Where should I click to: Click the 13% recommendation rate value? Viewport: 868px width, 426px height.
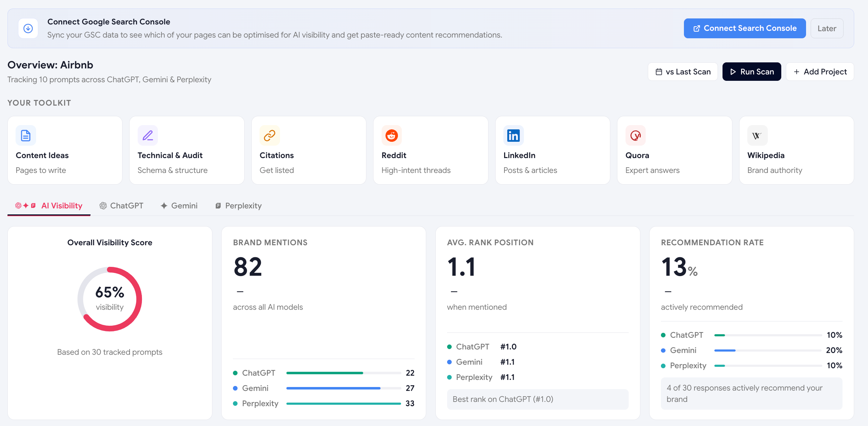679,267
